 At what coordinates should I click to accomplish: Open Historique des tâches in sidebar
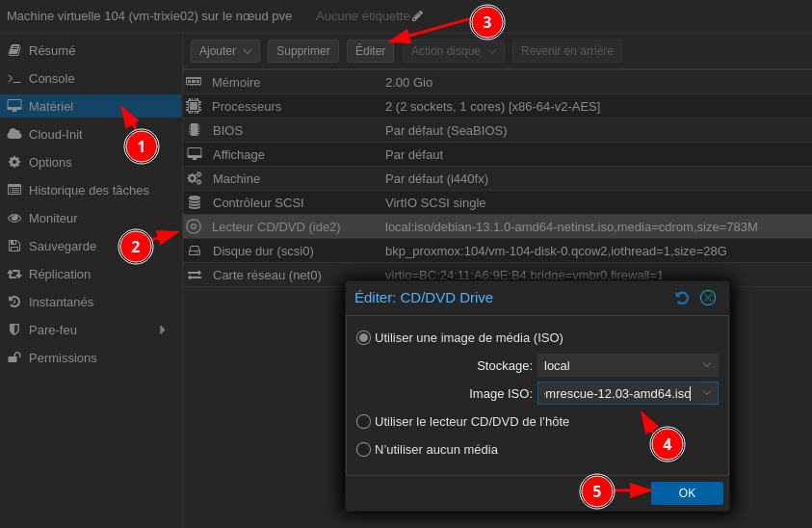pos(89,190)
